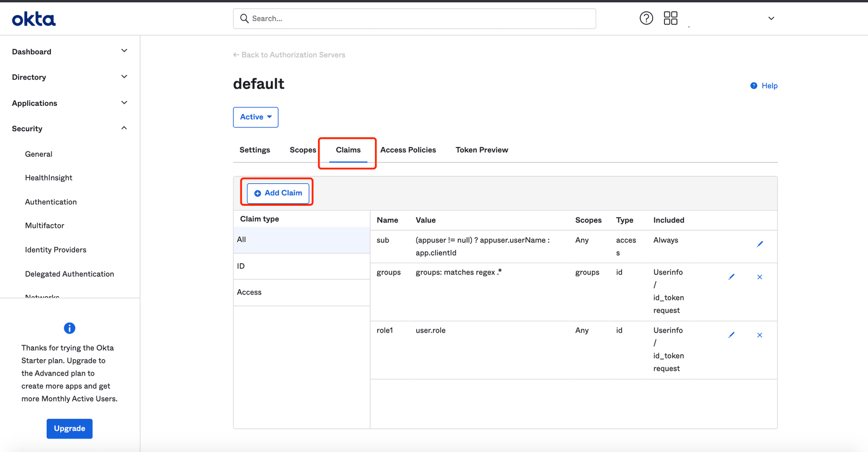Open Multifactor in sidebar

[44, 226]
